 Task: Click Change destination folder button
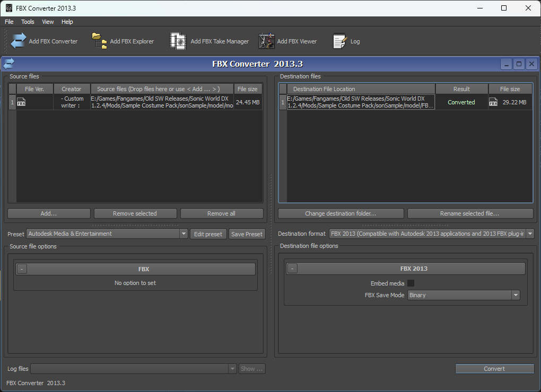pyautogui.click(x=341, y=213)
